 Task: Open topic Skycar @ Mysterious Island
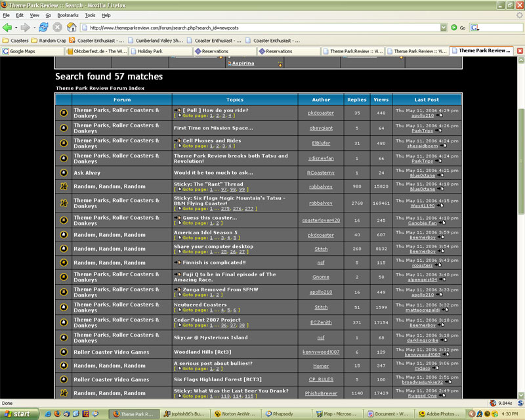tap(211, 337)
